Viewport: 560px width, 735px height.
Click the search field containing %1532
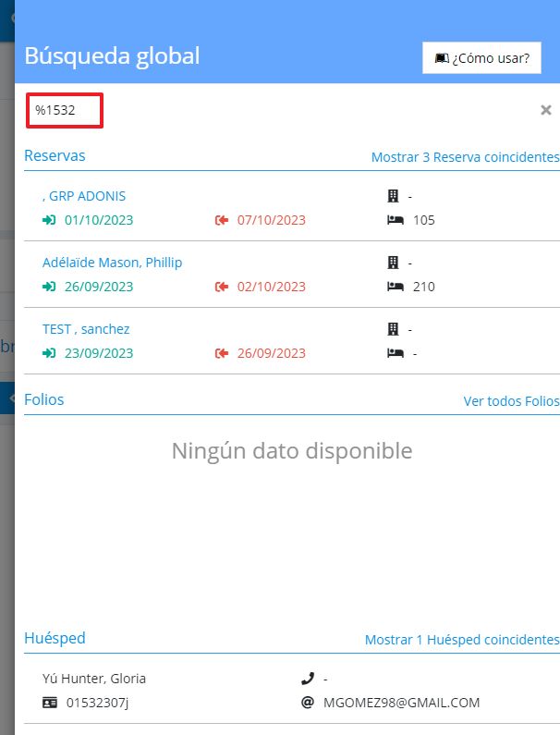pos(64,111)
